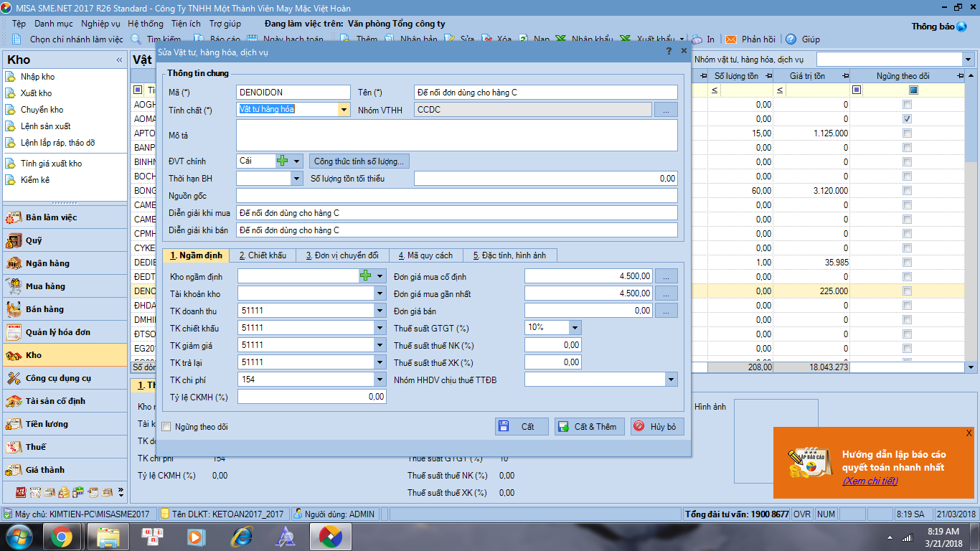Open Nhóm vật tư, hàng hóa filter dropdown
Image resolution: width=980 pixels, height=551 pixels.
[x=967, y=59]
